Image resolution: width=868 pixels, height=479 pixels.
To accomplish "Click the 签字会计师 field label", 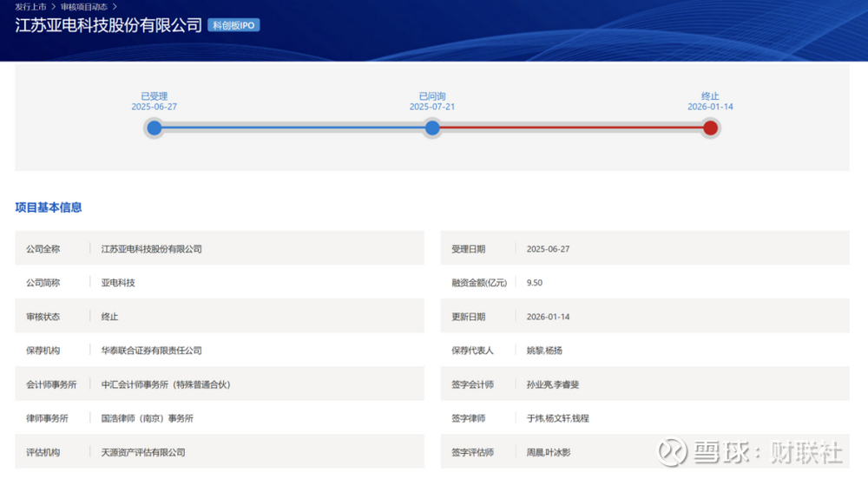I will [472, 384].
